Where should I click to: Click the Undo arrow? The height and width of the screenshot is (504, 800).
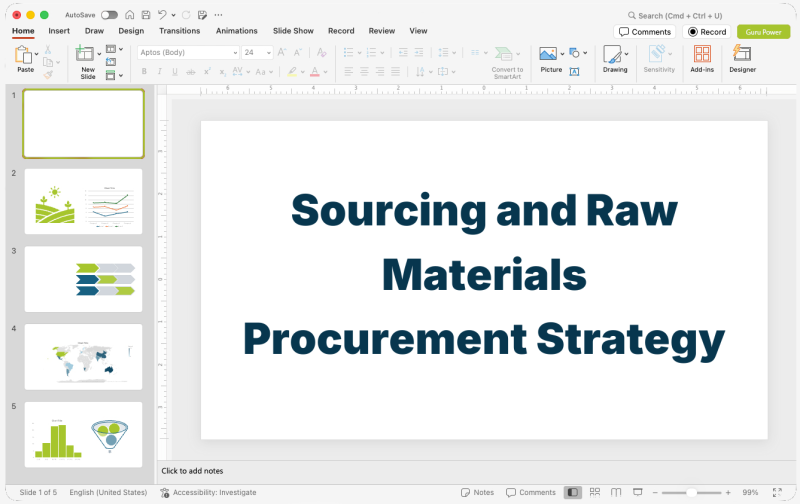point(162,15)
